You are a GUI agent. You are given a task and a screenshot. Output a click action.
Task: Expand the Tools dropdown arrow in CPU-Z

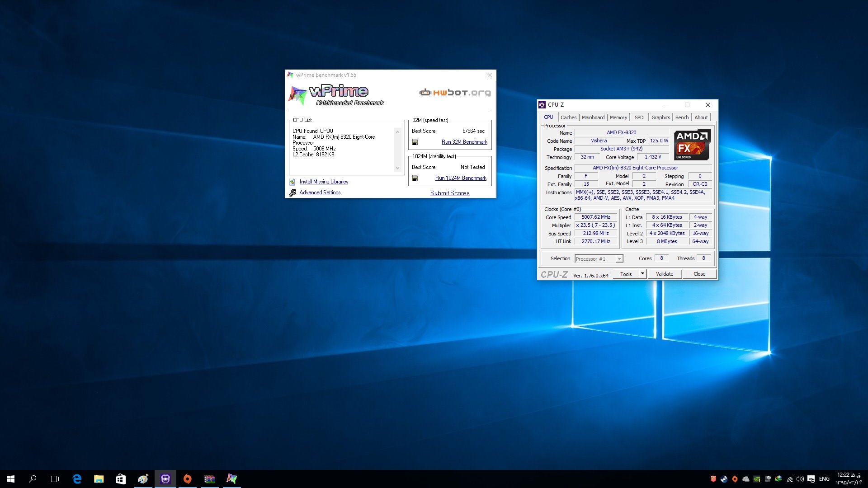[642, 274]
